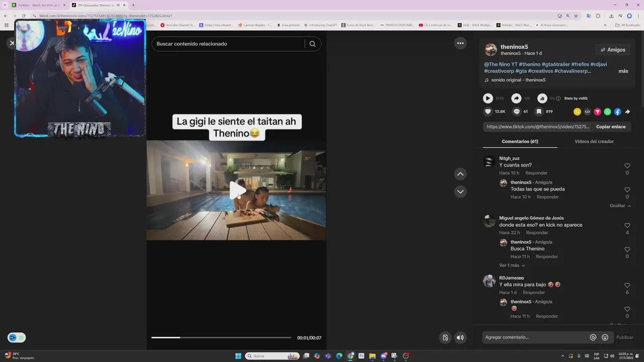Click the search magnifier icon
The height and width of the screenshot is (362, 644).
312,44
